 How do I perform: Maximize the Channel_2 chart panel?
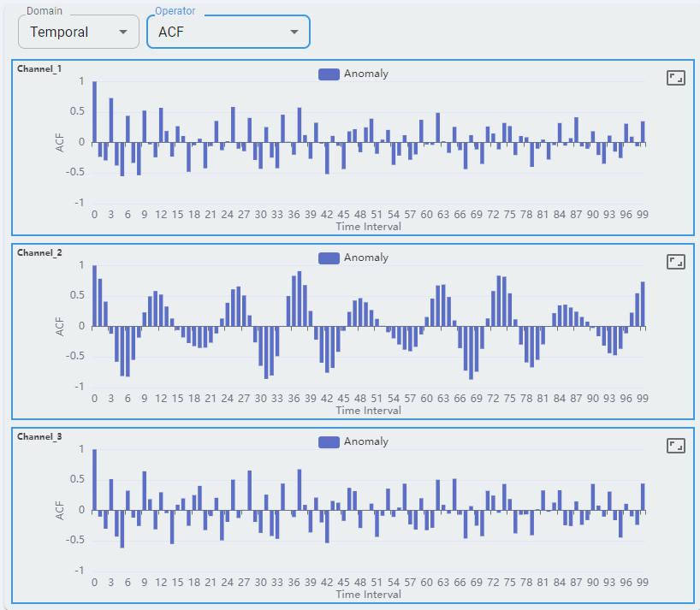coord(676,262)
